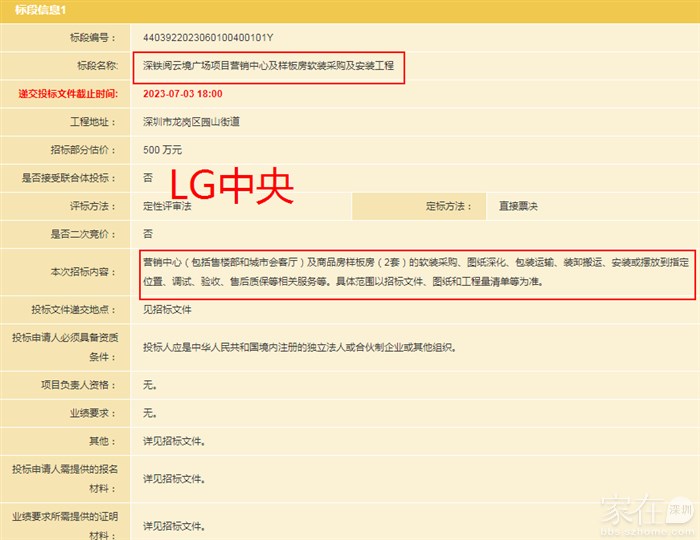
Task: Click the 定性评审法 evaluation method value
Action: point(167,206)
